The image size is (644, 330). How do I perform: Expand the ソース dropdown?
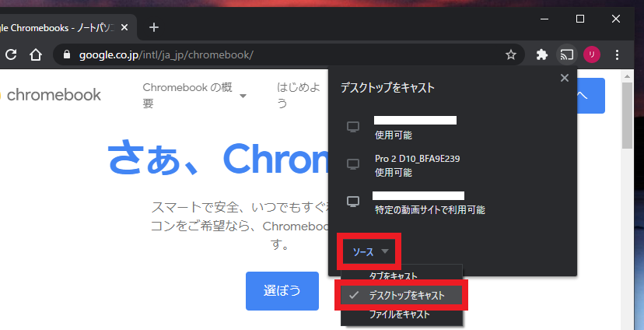pos(369,252)
